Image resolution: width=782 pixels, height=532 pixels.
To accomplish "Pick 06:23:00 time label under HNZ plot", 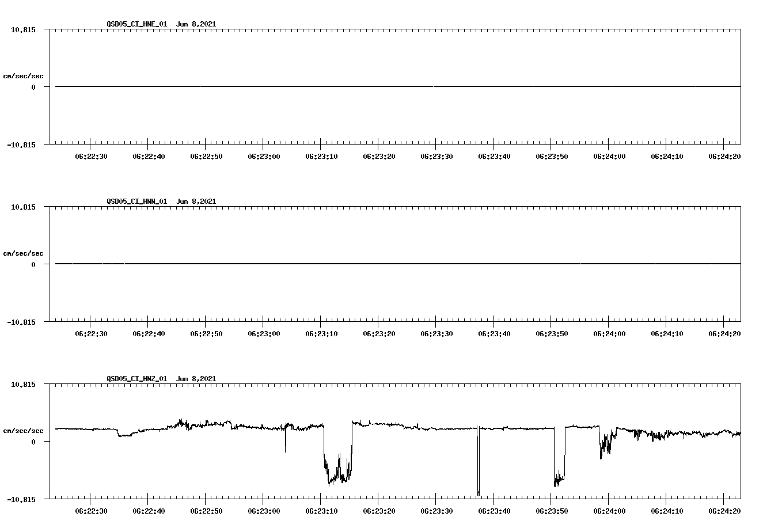I will click(264, 511).
